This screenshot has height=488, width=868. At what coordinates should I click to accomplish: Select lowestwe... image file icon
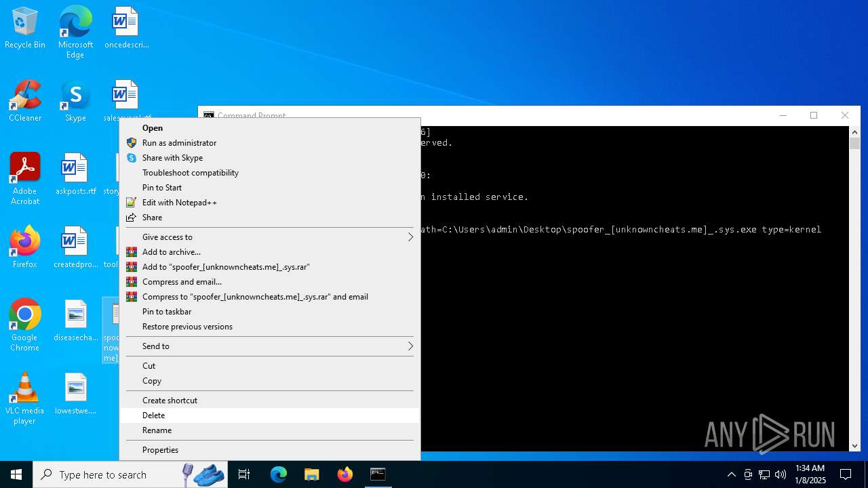tap(75, 394)
